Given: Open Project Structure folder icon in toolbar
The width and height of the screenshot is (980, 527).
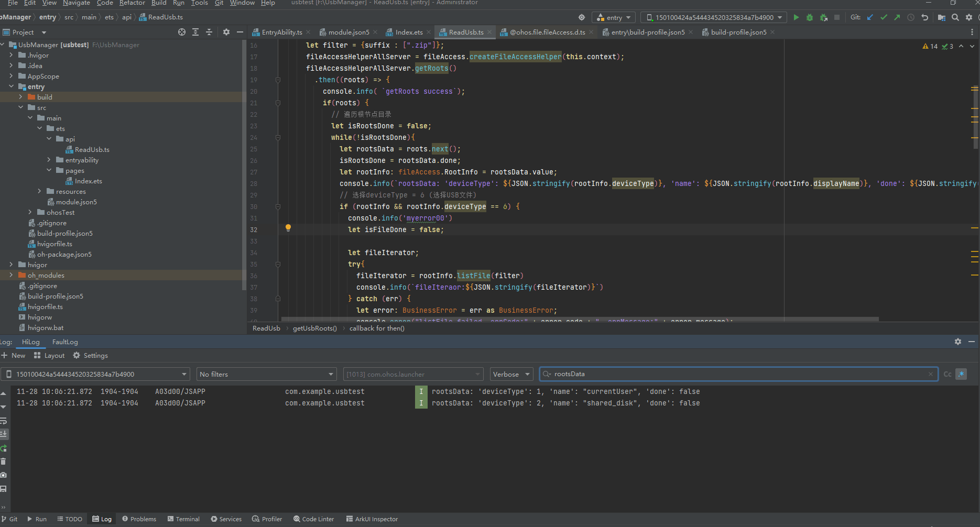Looking at the screenshot, I should point(942,17).
